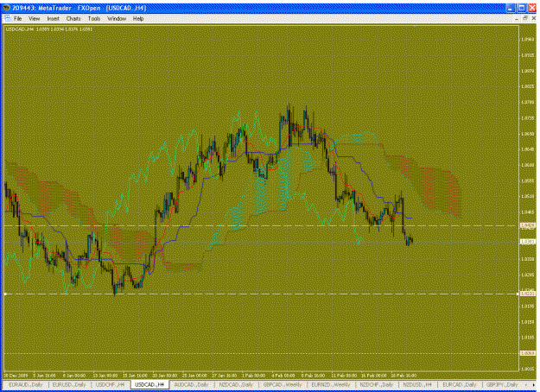
Task: Open the Window menu
Action: [117, 19]
